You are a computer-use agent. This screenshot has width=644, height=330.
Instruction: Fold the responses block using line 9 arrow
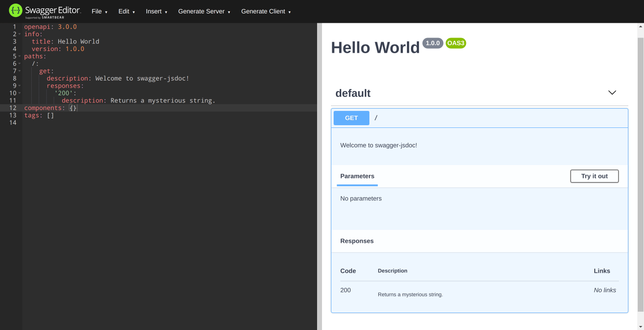(x=20, y=85)
